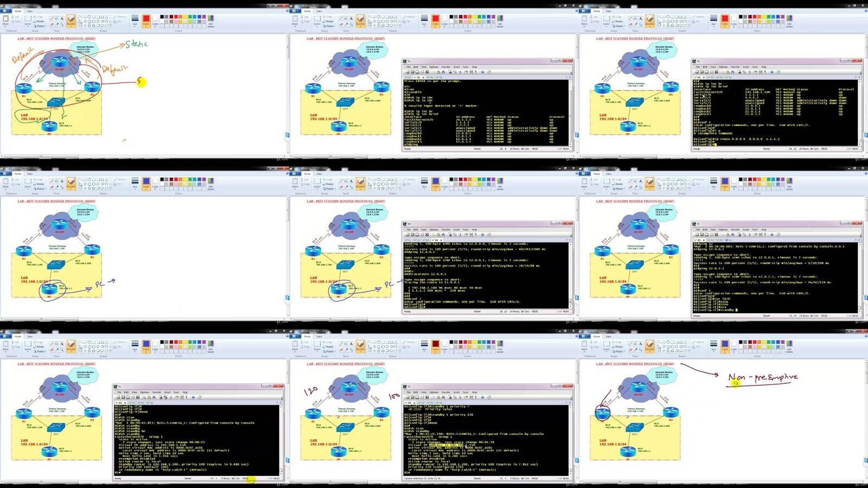868x488 pixels.
Task: Click Brushes icon in the '120' handwriting frame
Action: pyautogui.click(x=360, y=344)
